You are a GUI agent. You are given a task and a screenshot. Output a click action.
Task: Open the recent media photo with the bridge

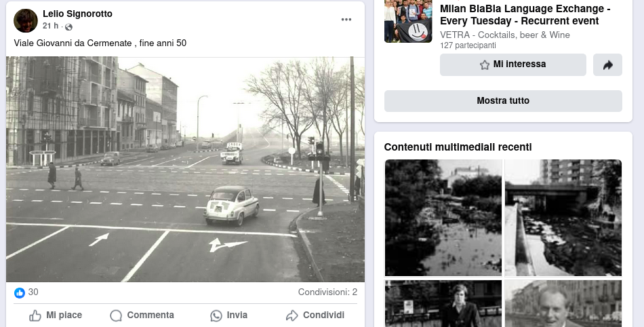pyautogui.click(x=563, y=218)
